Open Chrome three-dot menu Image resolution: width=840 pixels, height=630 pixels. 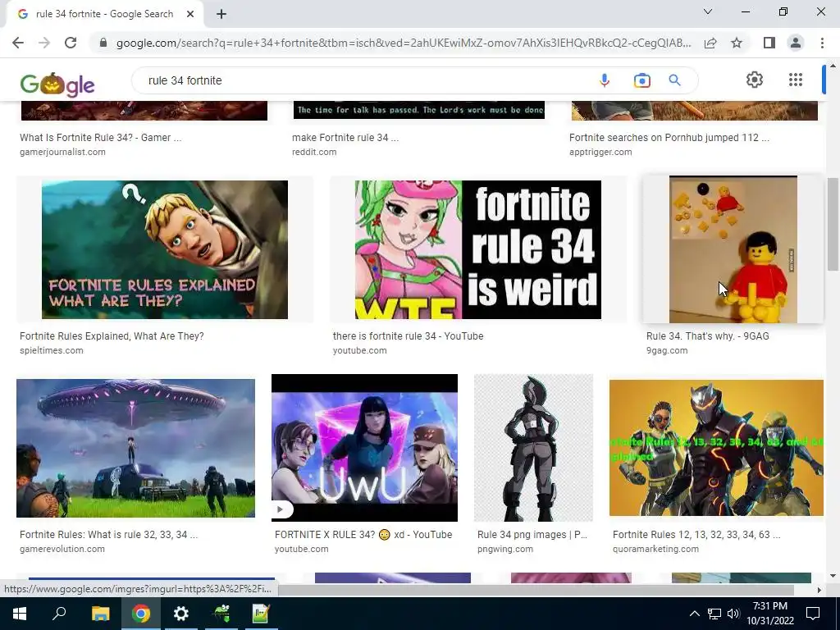[x=822, y=43]
